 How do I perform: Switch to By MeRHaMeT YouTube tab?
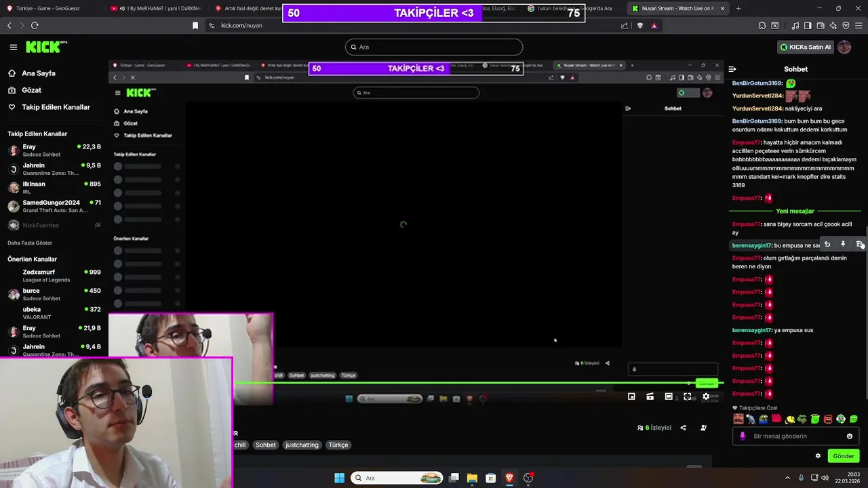pyautogui.click(x=156, y=8)
